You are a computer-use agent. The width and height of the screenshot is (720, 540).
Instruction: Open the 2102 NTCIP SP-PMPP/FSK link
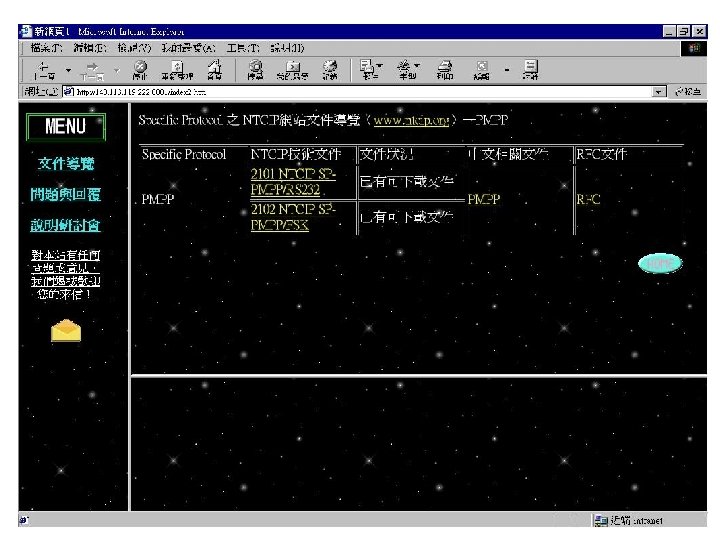tap(293, 217)
